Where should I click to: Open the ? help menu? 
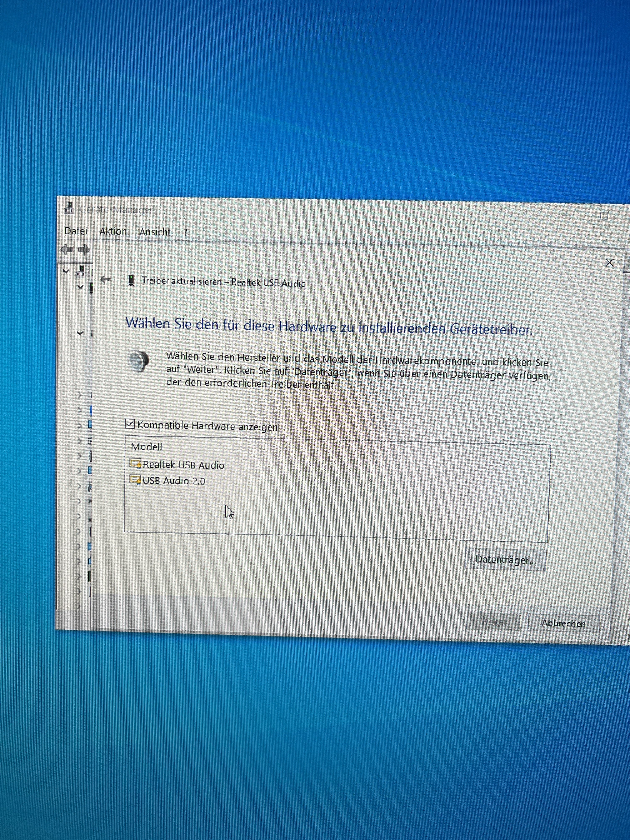(185, 232)
